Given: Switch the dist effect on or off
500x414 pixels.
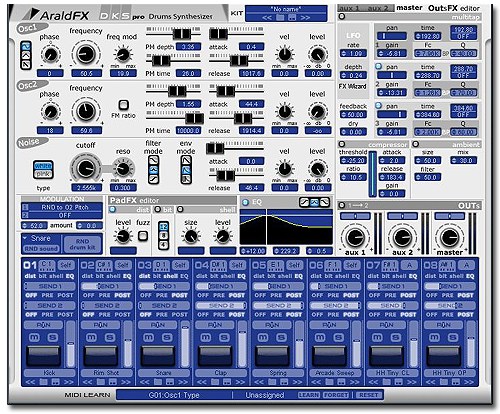Looking at the screenshot, I should click(112, 209).
